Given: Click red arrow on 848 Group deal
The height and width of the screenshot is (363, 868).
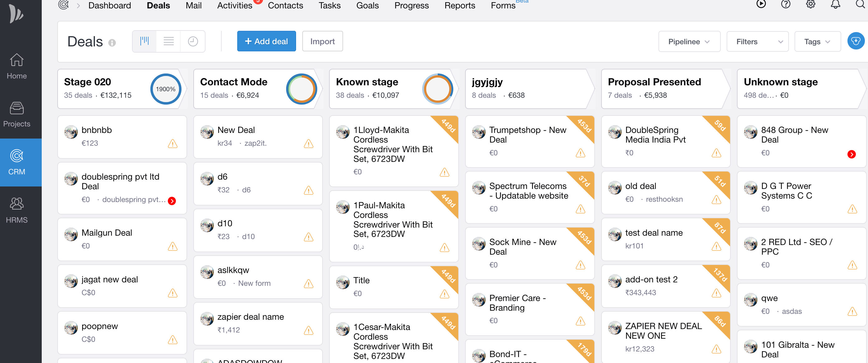Looking at the screenshot, I should [851, 154].
